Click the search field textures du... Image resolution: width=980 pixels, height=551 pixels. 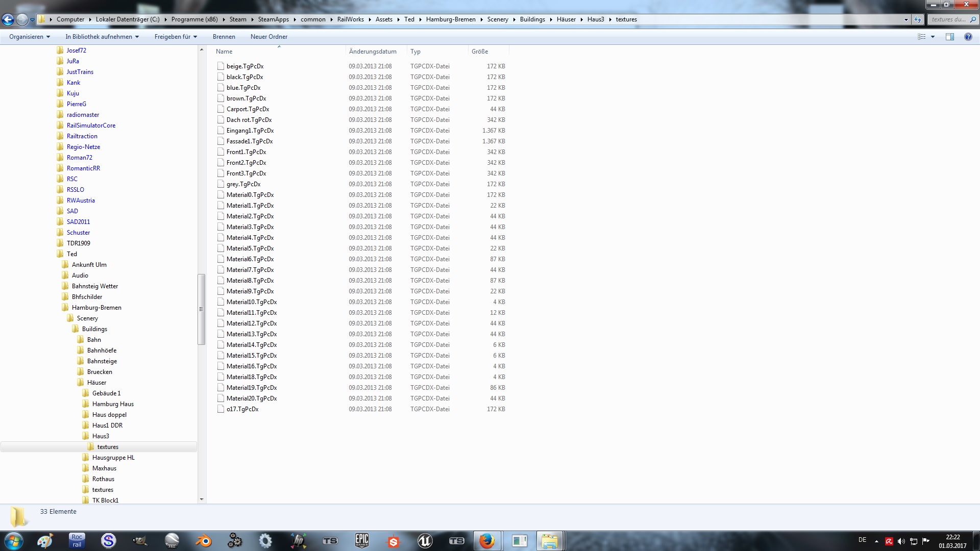(x=948, y=19)
